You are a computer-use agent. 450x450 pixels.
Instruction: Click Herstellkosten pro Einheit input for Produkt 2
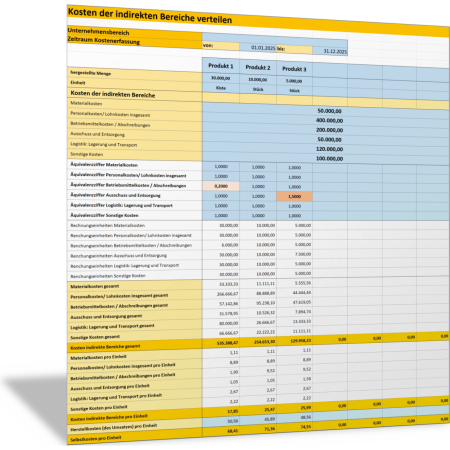(258, 419)
